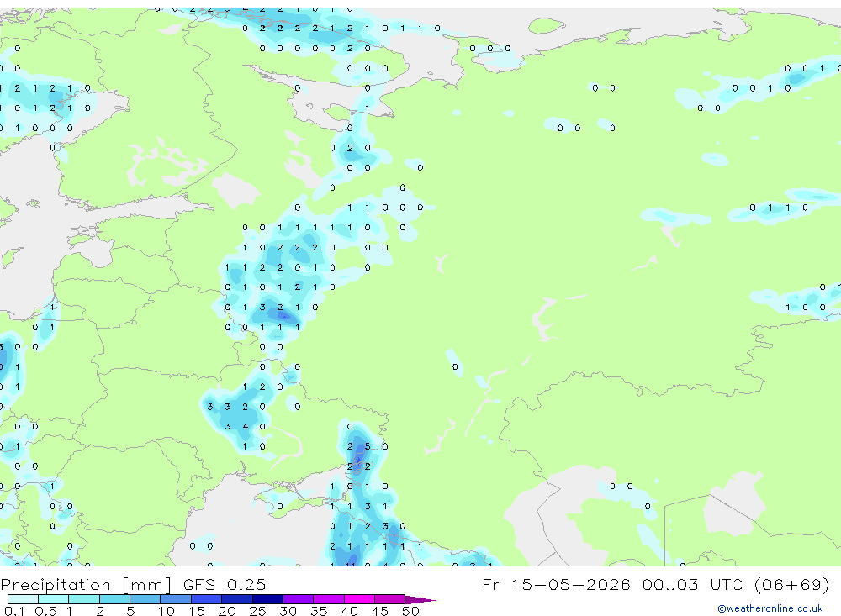Click the 5–10 mm legend color box
Viewport: 841px width, 616px height.
pyautogui.click(x=145, y=599)
